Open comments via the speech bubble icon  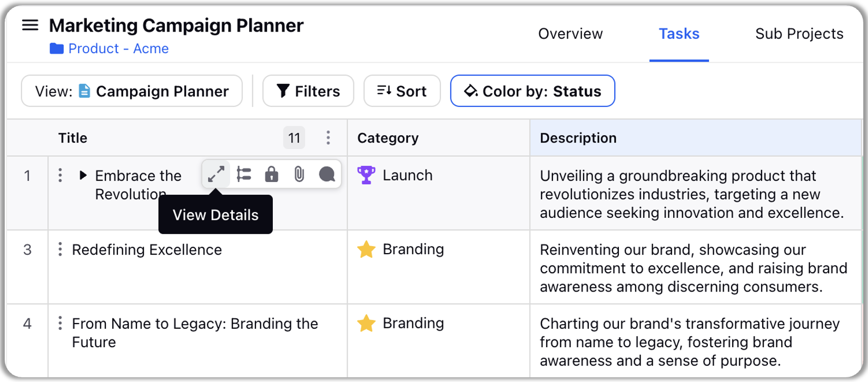pyautogui.click(x=327, y=174)
